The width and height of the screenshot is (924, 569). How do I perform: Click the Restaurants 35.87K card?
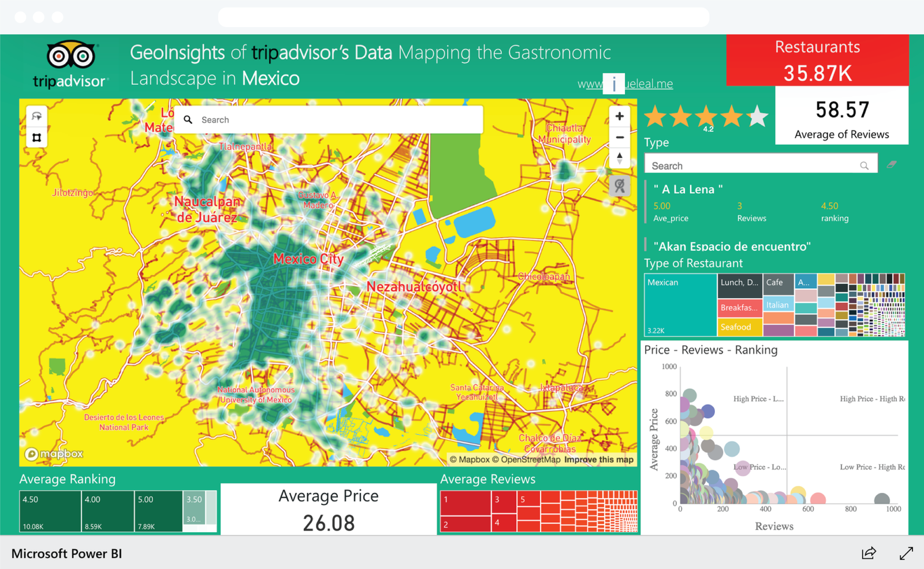tap(817, 60)
